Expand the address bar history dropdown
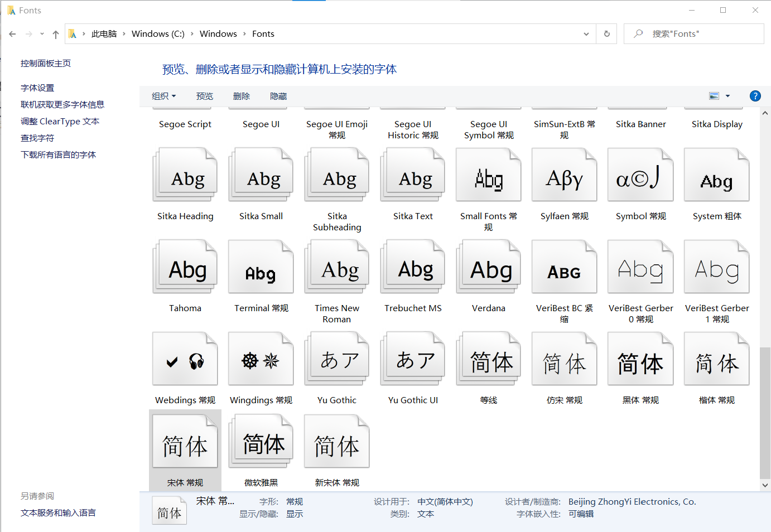 tap(586, 33)
